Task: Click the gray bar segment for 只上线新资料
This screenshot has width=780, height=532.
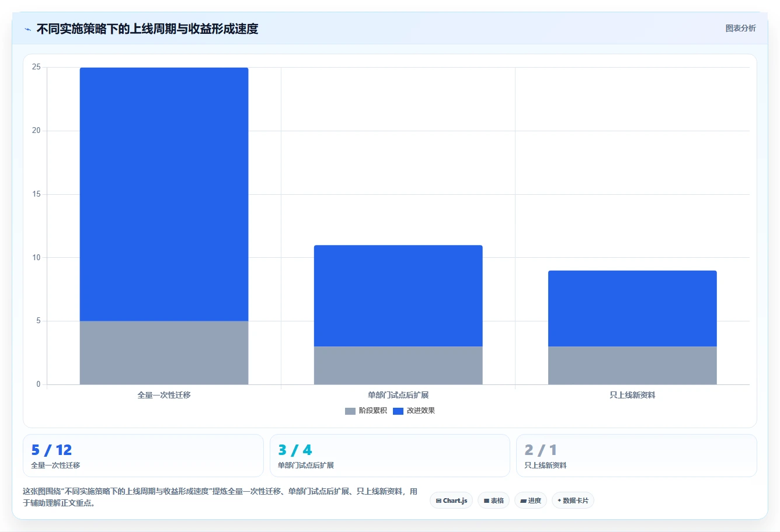Action: tap(632, 366)
